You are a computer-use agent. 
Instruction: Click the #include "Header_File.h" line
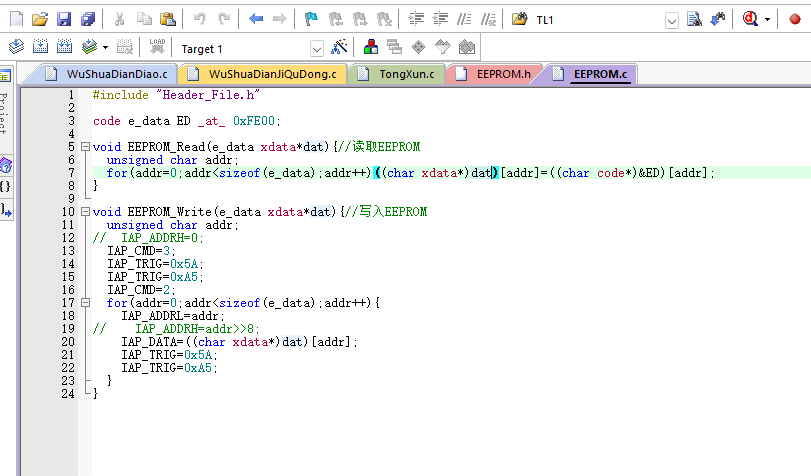[175, 95]
